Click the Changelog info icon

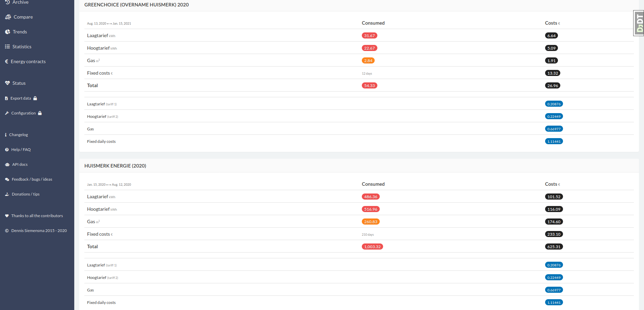(6, 135)
